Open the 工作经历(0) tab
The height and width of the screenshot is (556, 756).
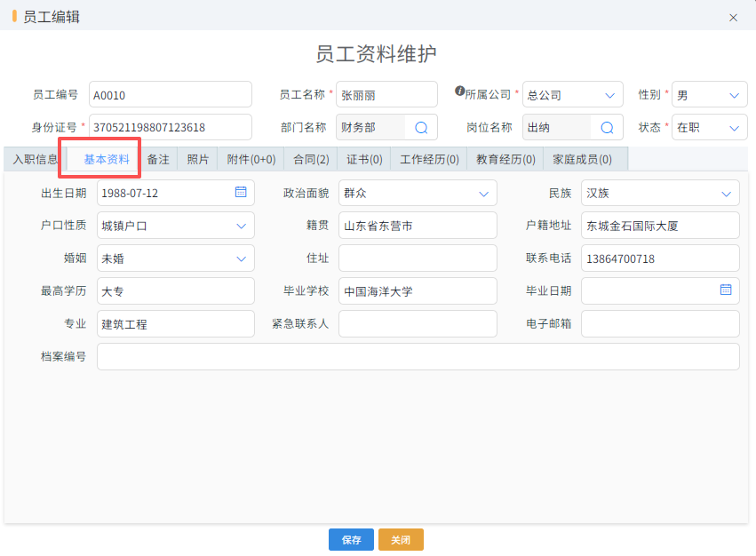(429, 160)
